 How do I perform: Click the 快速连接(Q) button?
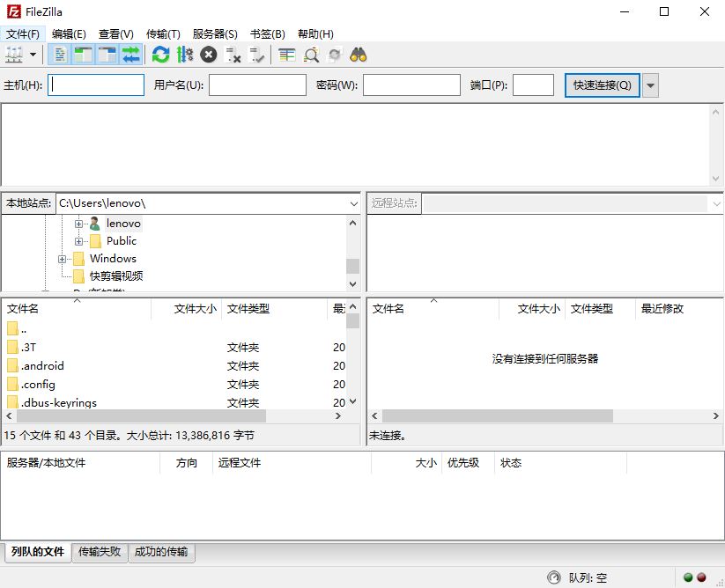coord(602,85)
